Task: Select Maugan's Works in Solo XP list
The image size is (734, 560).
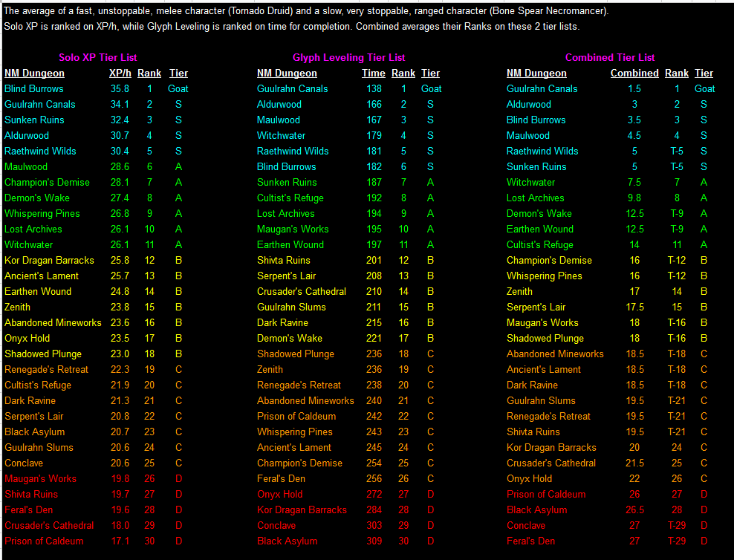Action: pos(40,478)
